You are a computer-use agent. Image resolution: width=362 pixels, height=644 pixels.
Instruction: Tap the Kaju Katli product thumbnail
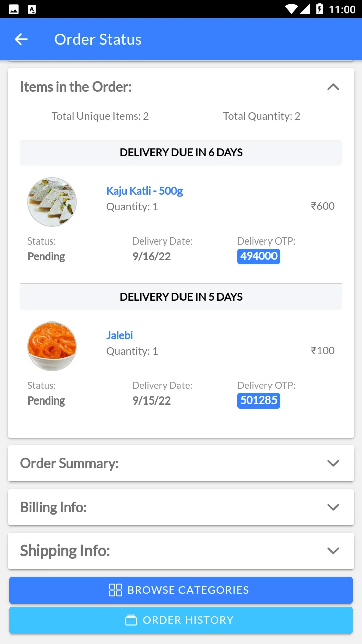pyautogui.click(x=52, y=202)
